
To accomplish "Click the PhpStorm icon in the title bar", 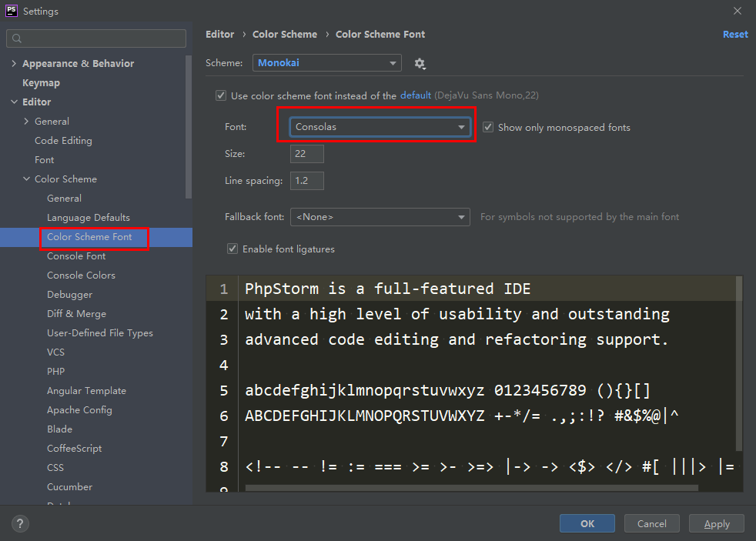I will (x=11, y=11).
